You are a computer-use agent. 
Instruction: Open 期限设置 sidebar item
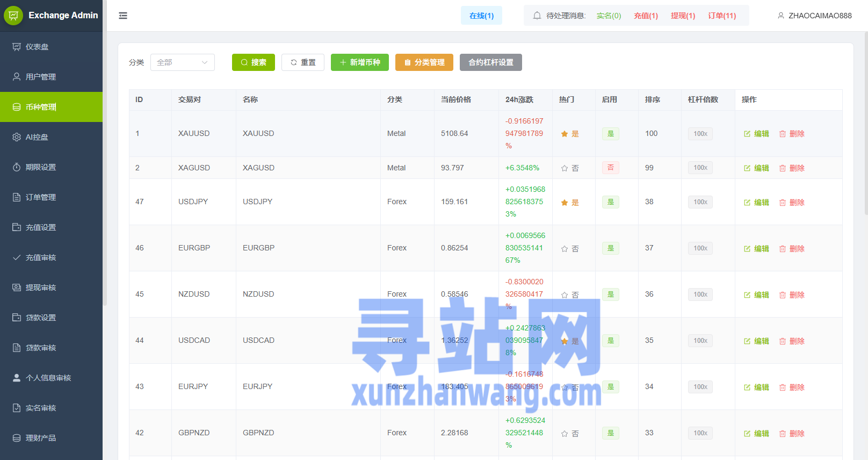click(x=51, y=167)
